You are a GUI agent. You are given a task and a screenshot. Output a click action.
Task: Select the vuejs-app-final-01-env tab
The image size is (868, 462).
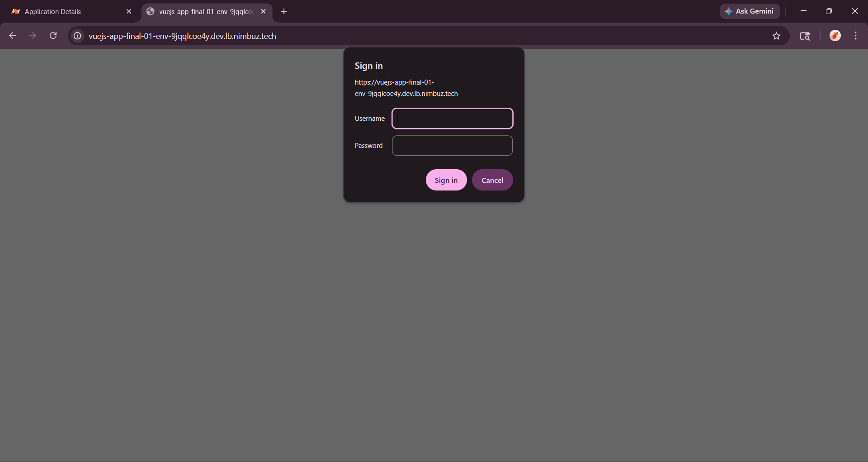click(x=203, y=11)
